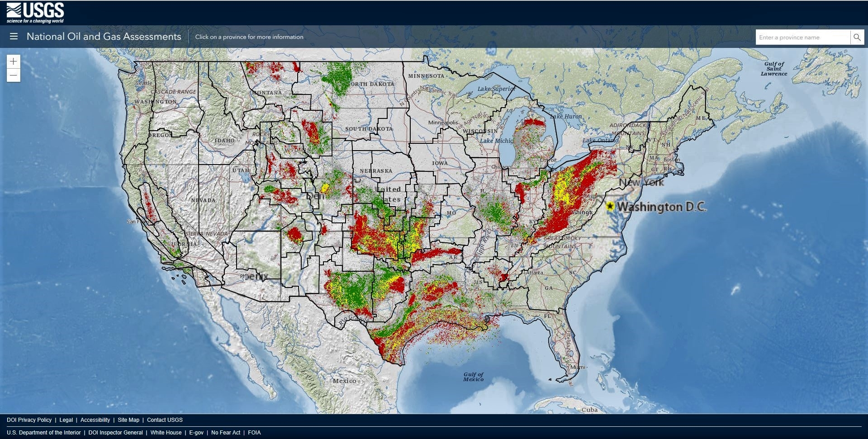Click the Washington D.C. star marker

(x=610, y=206)
